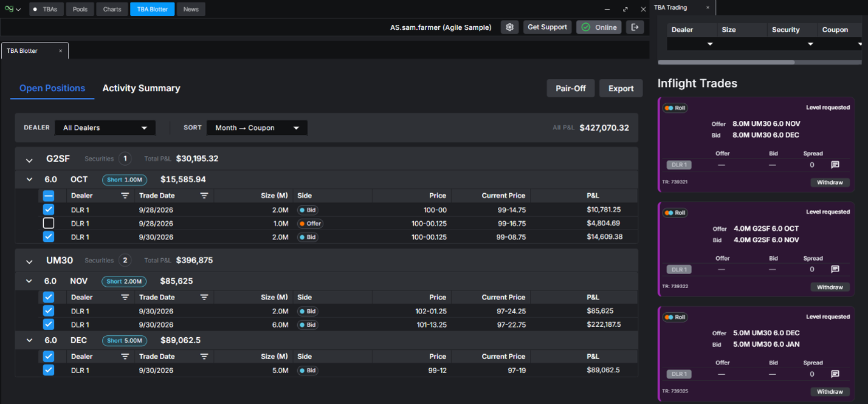The width and height of the screenshot is (868, 404).
Task: Filter Trade Date column in UM30 NOV table
Action: coord(204,297)
